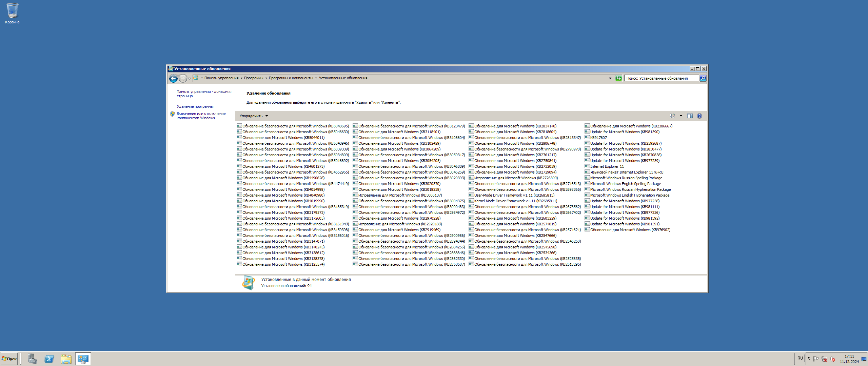Select update KB5044011

click(280, 138)
